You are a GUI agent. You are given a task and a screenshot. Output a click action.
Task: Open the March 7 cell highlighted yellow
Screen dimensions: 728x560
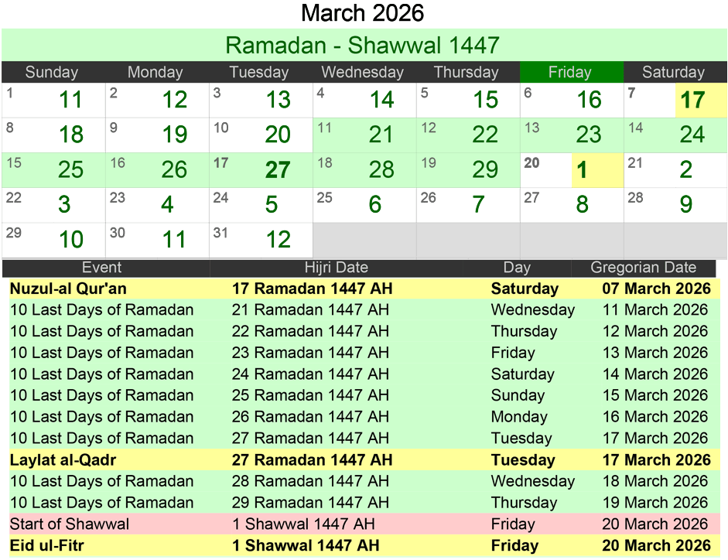pos(675,101)
